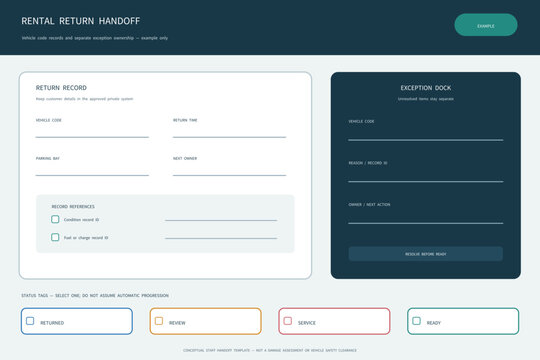
Task: Tick the Ready status checkbox
Action: pos(416,321)
